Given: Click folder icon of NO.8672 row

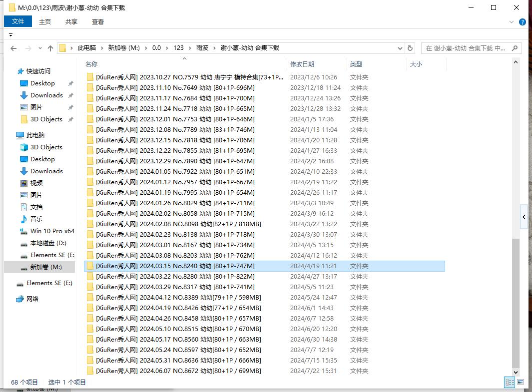Looking at the screenshot, I should pyautogui.click(x=90, y=371).
